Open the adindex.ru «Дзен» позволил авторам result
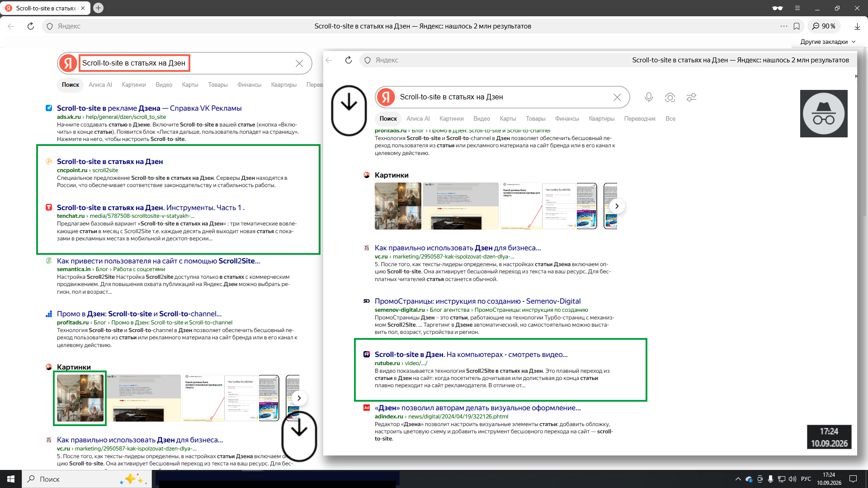The height and width of the screenshot is (488, 868). point(477,408)
